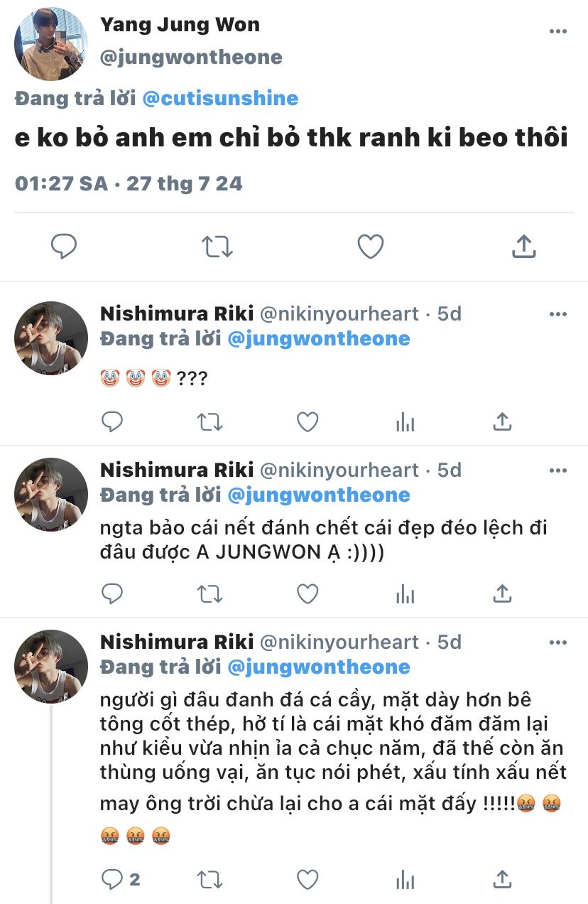The image size is (588, 904).
Task: Share the 'A JUNGWON Ạ' reply
Action: [502, 593]
